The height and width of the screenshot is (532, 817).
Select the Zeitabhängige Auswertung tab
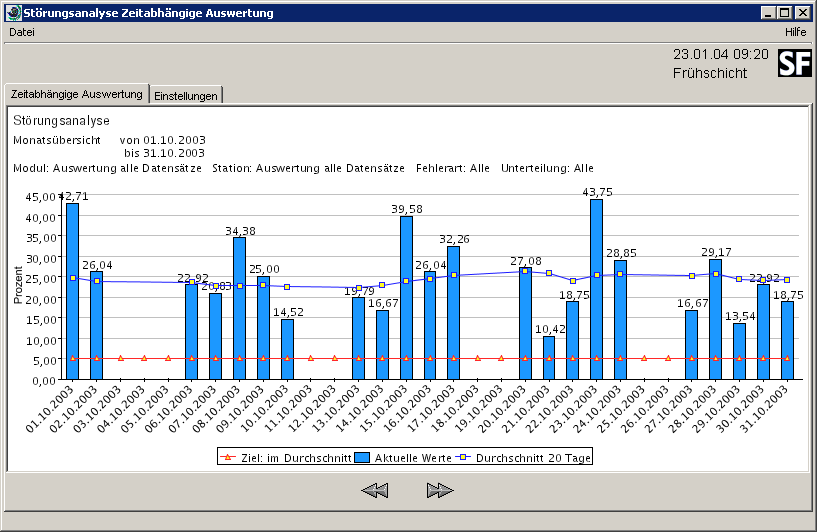(x=77, y=94)
